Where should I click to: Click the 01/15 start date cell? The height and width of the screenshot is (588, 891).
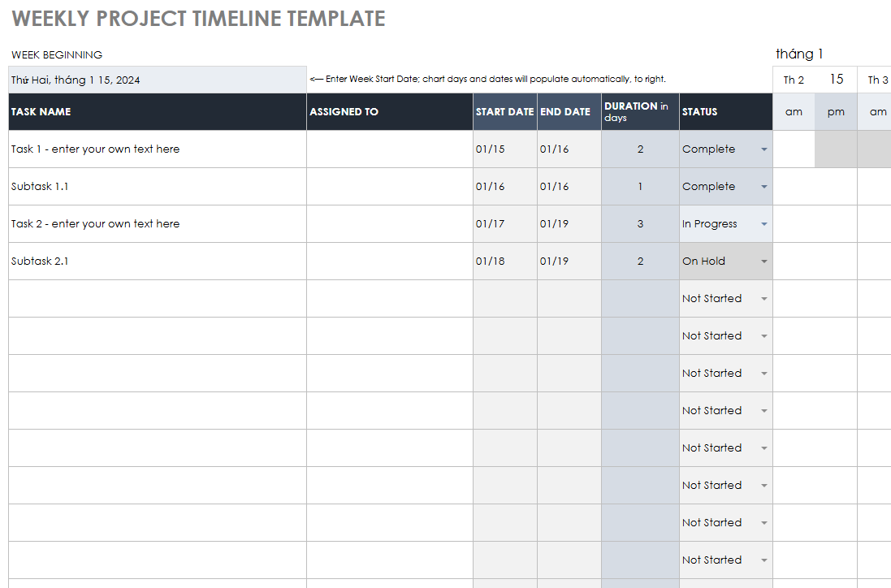pyautogui.click(x=504, y=149)
